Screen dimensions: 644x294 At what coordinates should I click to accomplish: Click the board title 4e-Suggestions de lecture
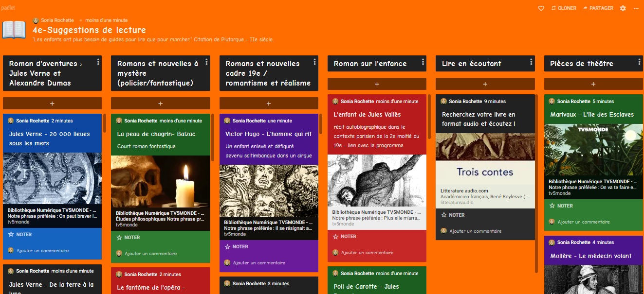click(x=89, y=30)
